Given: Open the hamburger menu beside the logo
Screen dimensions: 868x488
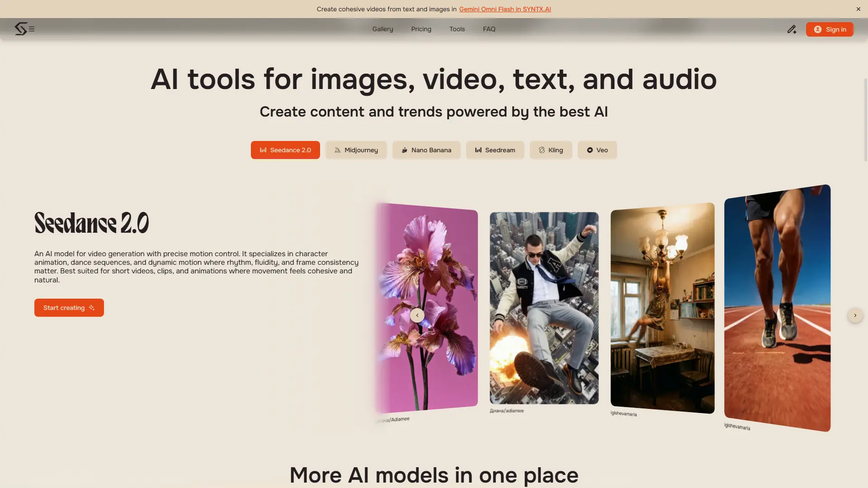Looking at the screenshot, I should point(32,29).
